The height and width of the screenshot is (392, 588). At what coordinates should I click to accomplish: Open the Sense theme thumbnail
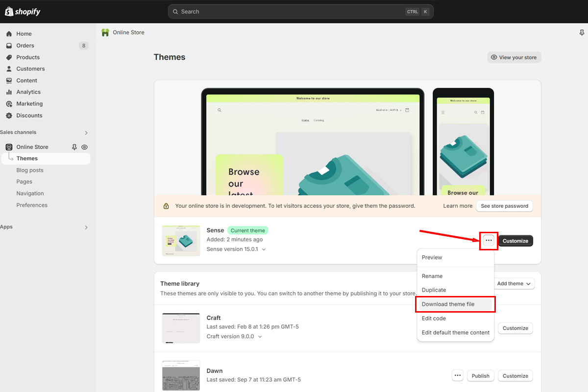[181, 241]
